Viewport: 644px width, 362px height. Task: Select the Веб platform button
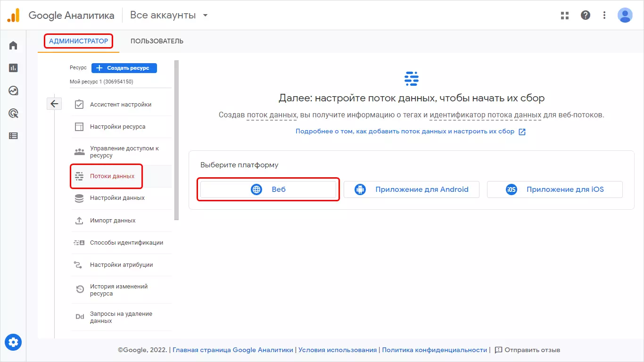click(268, 189)
